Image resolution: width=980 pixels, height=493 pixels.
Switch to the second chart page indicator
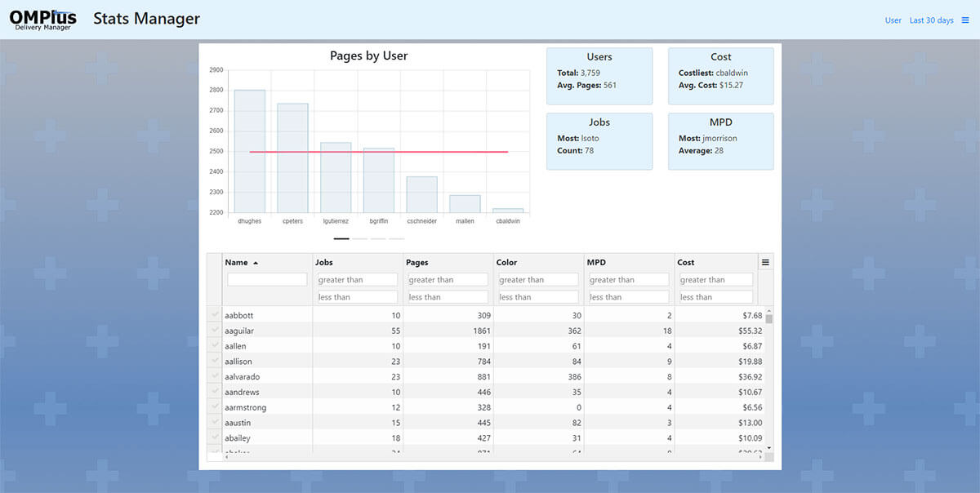[x=360, y=238]
